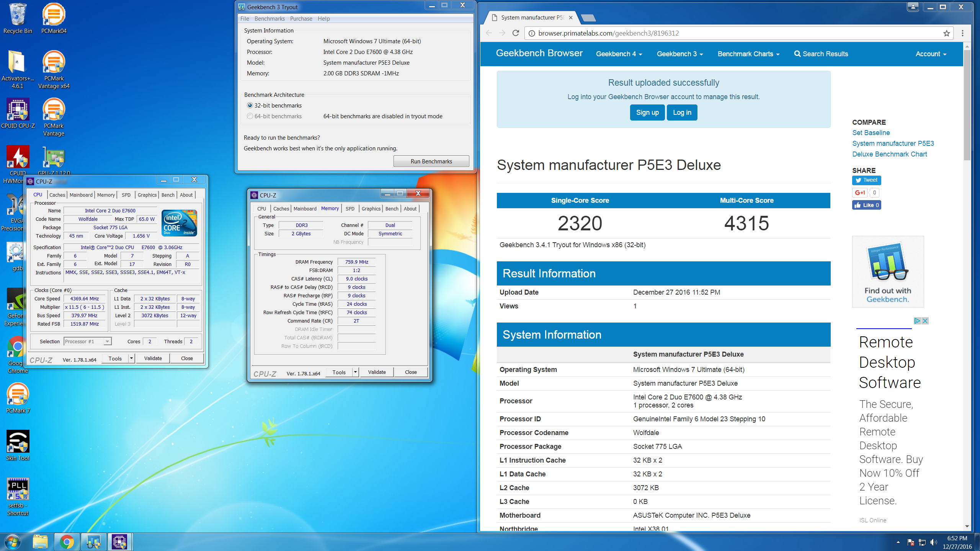Image resolution: width=980 pixels, height=551 pixels.
Task: Open Purchase menu in Geekbench 3 Tryout
Action: pos(301,19)
